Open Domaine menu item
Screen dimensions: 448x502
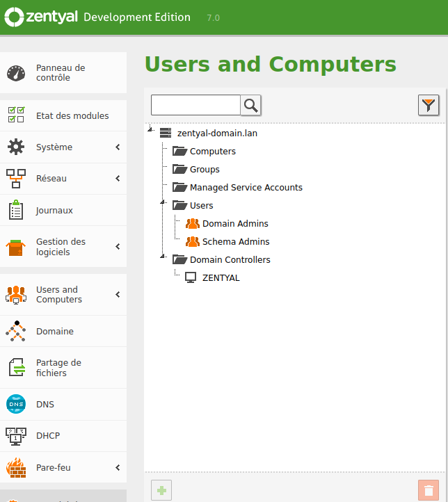click(x=63, y=331)
